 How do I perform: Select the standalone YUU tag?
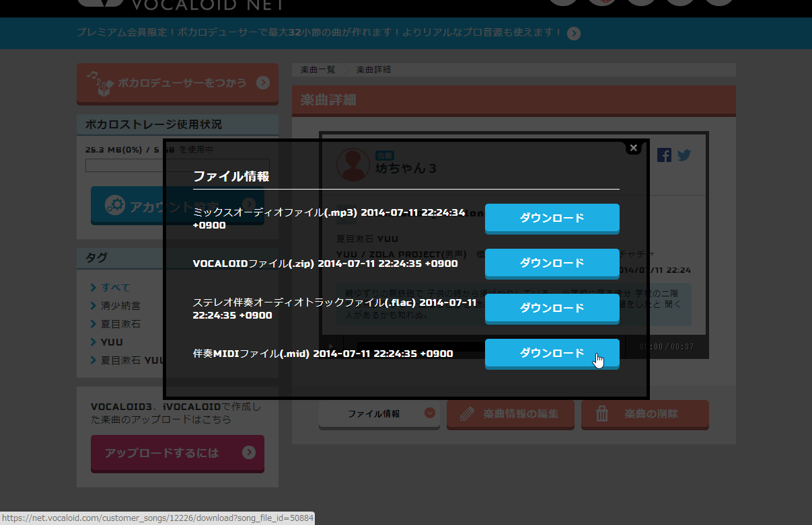click(112, 342)
